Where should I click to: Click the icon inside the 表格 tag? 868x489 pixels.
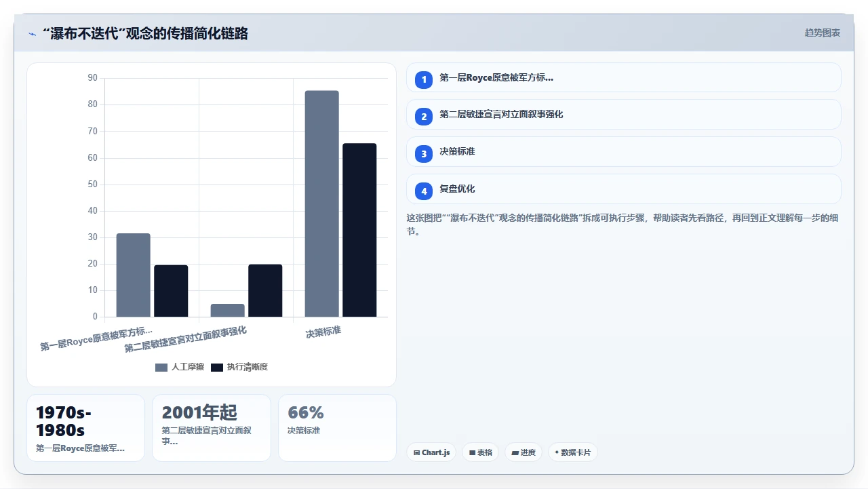[472, 452]
